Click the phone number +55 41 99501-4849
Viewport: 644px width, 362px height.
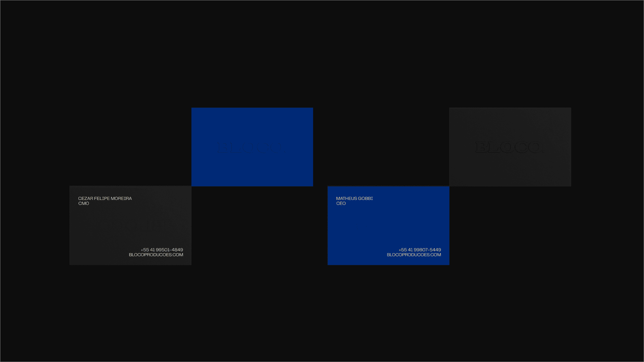click(x=162, y=250)
